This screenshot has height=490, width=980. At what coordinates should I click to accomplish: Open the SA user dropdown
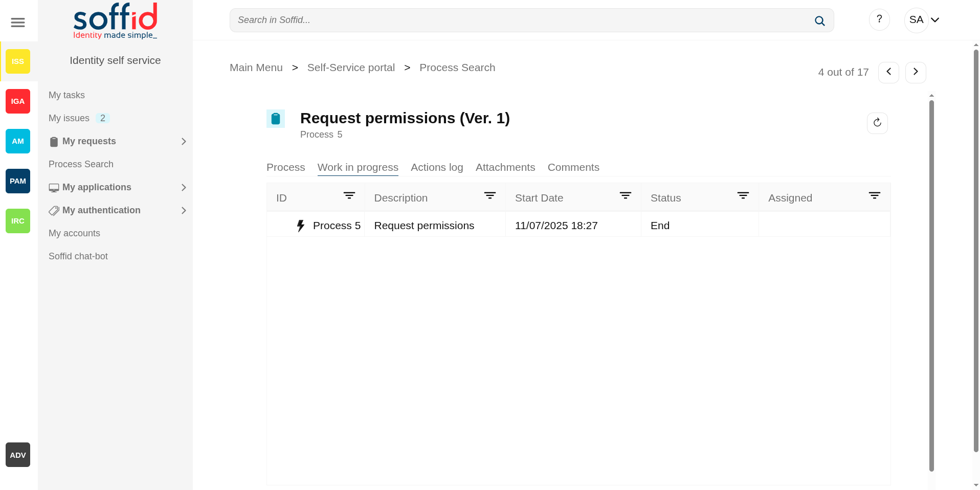(924, 20)
